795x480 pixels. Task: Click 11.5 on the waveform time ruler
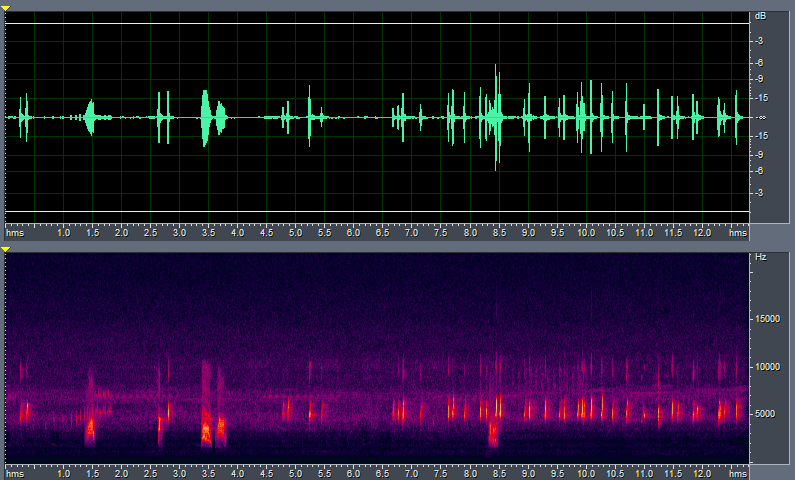point(673,233)
